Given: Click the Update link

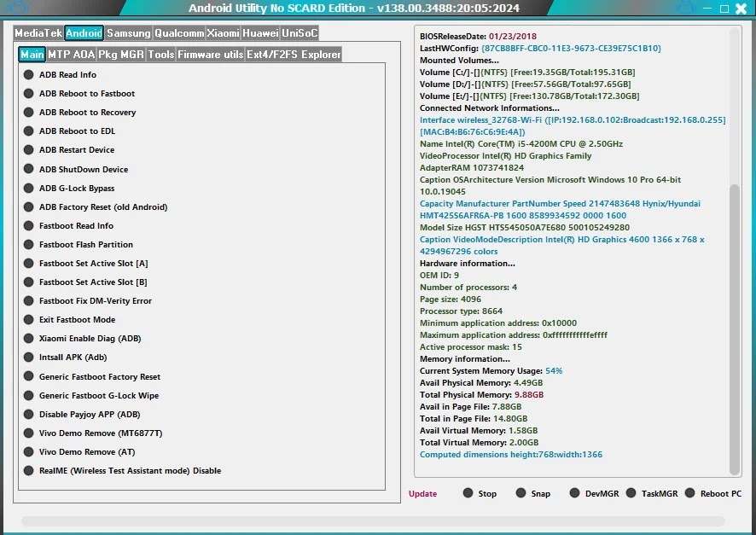Looking at the screenshot, I should pos(423,493).
